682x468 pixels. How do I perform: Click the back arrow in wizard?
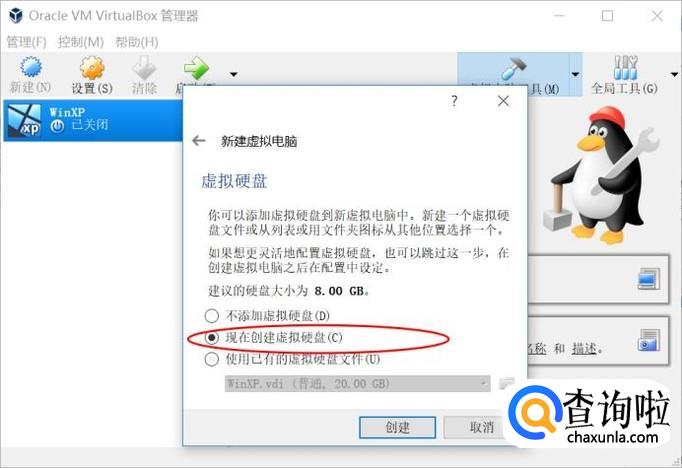point(199,140)
